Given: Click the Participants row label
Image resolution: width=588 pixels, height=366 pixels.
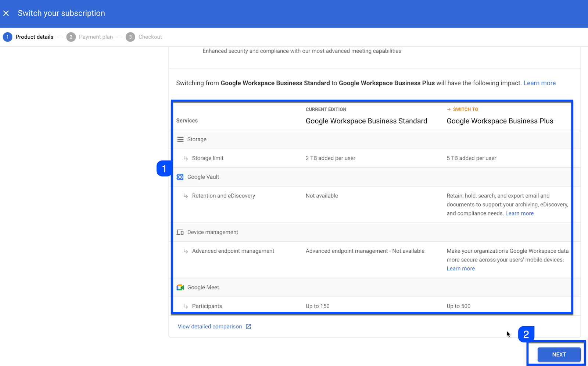Looking at the screenshot, I should point(207,306).
